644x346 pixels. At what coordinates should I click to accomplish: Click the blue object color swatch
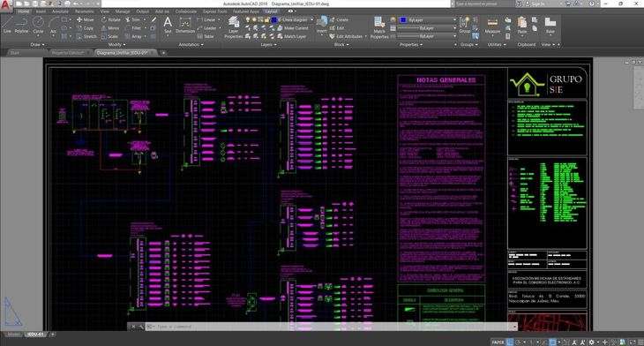click(x=403, y=19)
